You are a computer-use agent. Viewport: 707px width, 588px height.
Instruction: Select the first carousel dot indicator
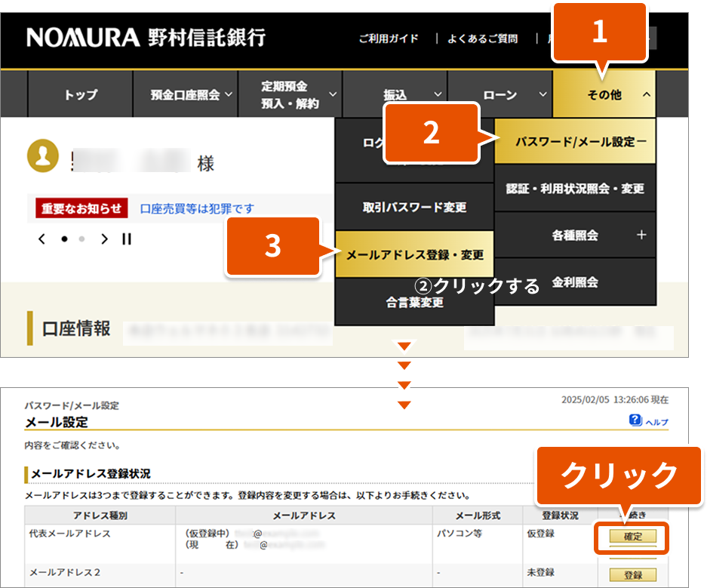coord(64,239)
